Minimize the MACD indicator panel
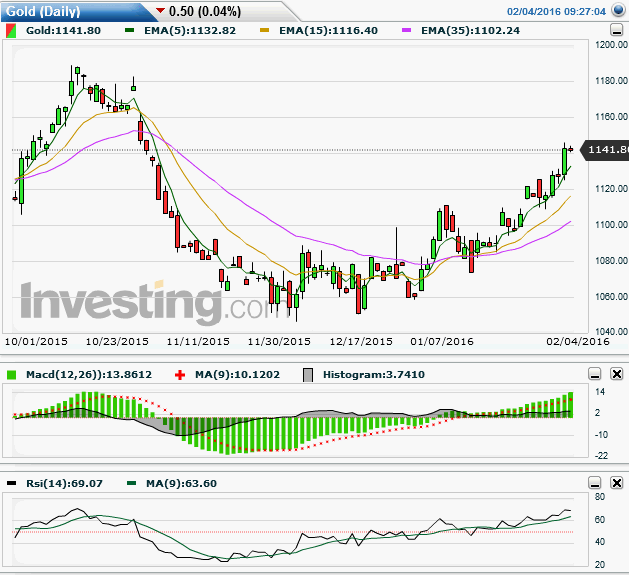 click(x=595, y=374)
